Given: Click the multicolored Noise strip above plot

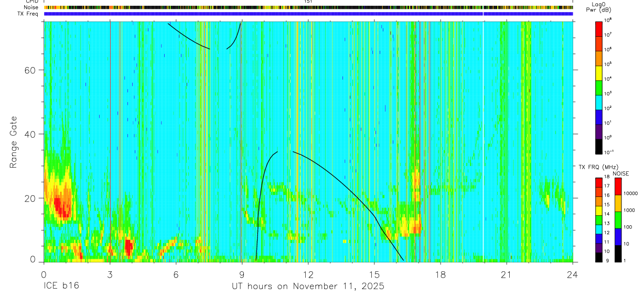Looking at the screenshot, I should coord(308,7).
